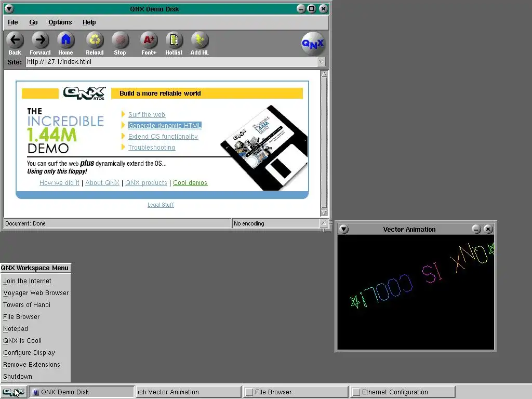Select Shutdown in Workspace Menu
The height and width of the screenshot is (399, 532).
[35, 377]
